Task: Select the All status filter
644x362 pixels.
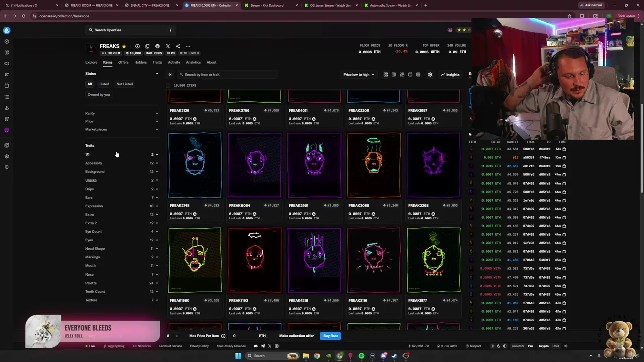Action: pyautogui.click(x=90, y=84)
